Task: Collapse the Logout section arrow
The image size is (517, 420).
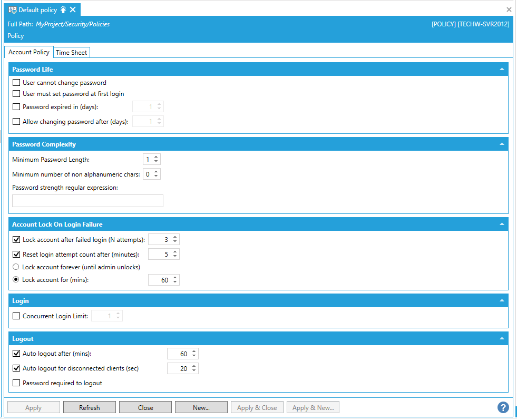Action: coord(501,339)
